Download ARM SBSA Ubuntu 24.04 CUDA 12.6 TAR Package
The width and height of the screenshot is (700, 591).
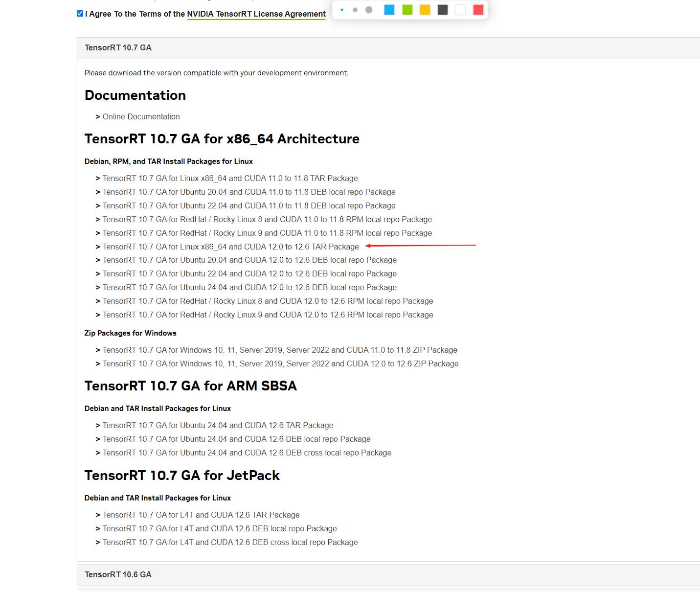(218, 426)
